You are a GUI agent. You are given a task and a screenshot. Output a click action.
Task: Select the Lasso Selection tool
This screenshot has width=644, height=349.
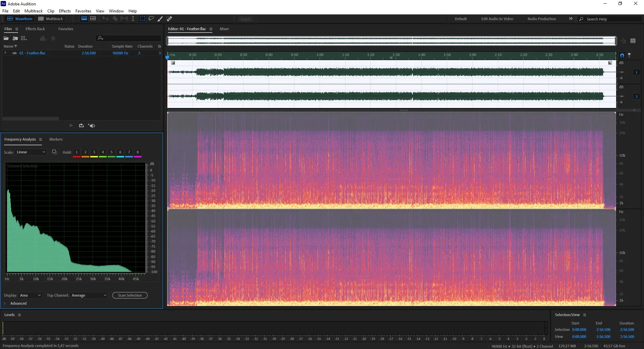(151, 19)
